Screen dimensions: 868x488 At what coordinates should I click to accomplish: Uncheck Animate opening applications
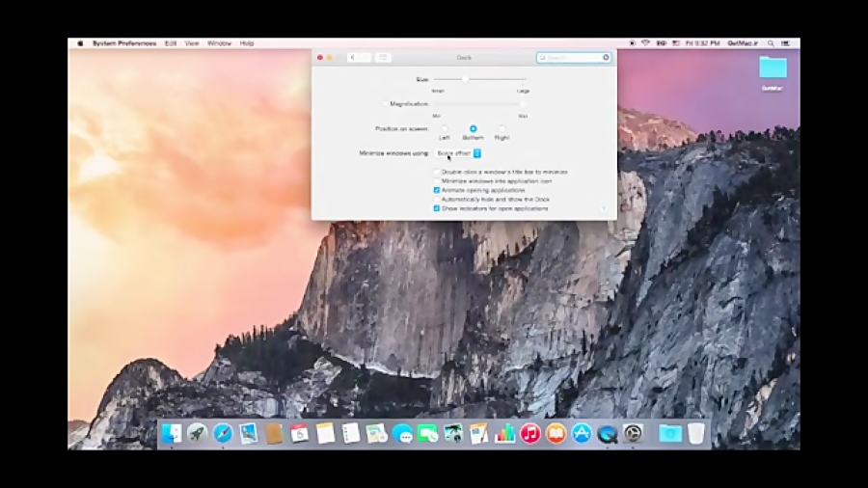437,190
